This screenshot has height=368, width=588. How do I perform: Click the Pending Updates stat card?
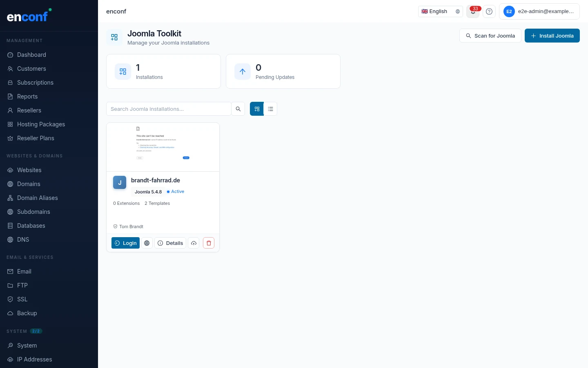coord(283,72)
